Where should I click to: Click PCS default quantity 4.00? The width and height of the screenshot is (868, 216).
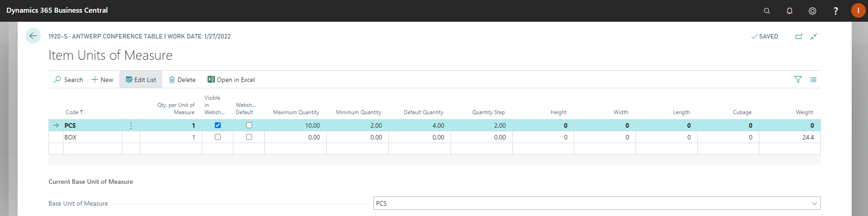tap(420, 125)
